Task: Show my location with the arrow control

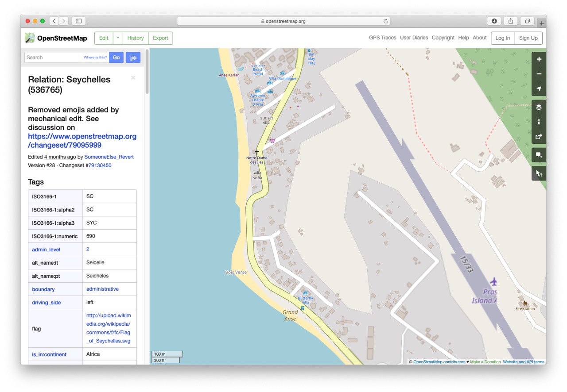Action: (539, 89)
